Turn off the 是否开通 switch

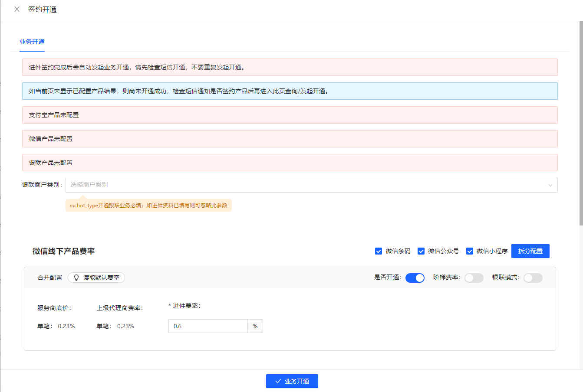(x=415, y=278)
